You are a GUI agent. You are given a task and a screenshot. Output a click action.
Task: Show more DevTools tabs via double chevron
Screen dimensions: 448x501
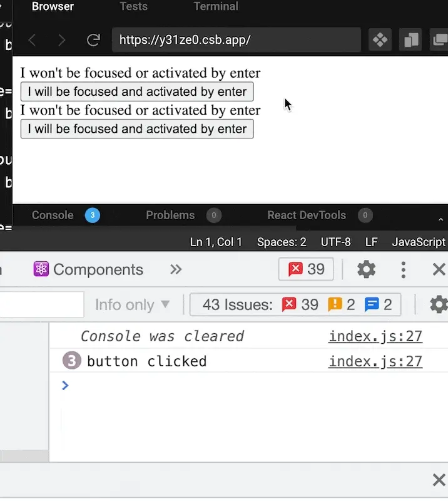pyautogui.click(x=176, y=269)
